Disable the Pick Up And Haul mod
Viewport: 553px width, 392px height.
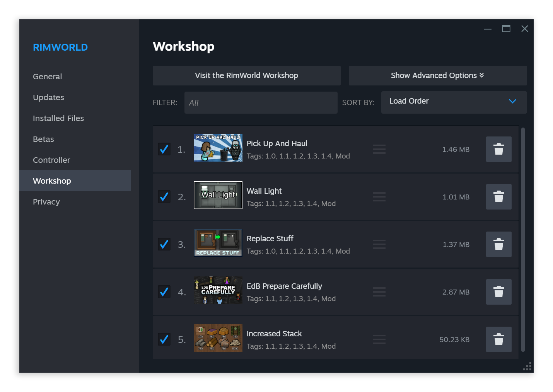coord(164,149)
